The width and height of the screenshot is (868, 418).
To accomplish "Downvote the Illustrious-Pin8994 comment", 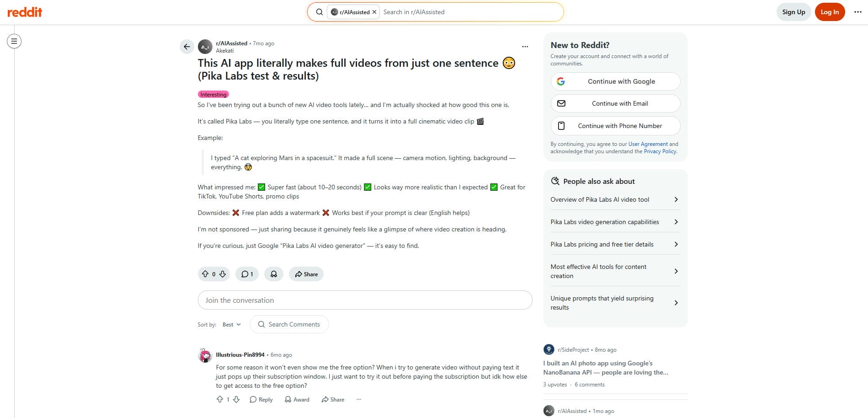I will [x=236, y=399].
